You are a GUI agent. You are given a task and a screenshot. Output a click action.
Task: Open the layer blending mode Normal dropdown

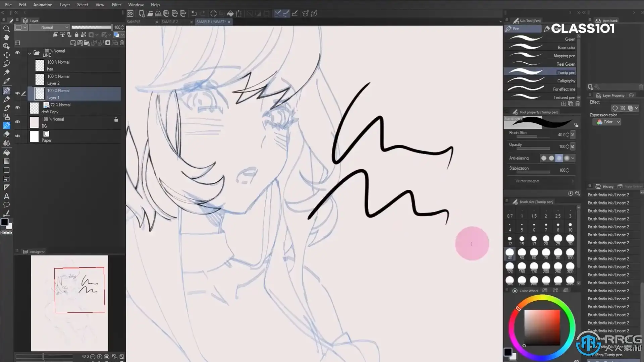pyautogui.click(x=49, y=27)
